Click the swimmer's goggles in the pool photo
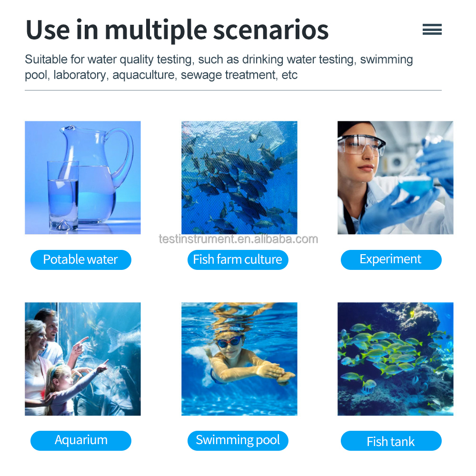Viewport: 476px width, 476px height. click(x=229, y=342)
